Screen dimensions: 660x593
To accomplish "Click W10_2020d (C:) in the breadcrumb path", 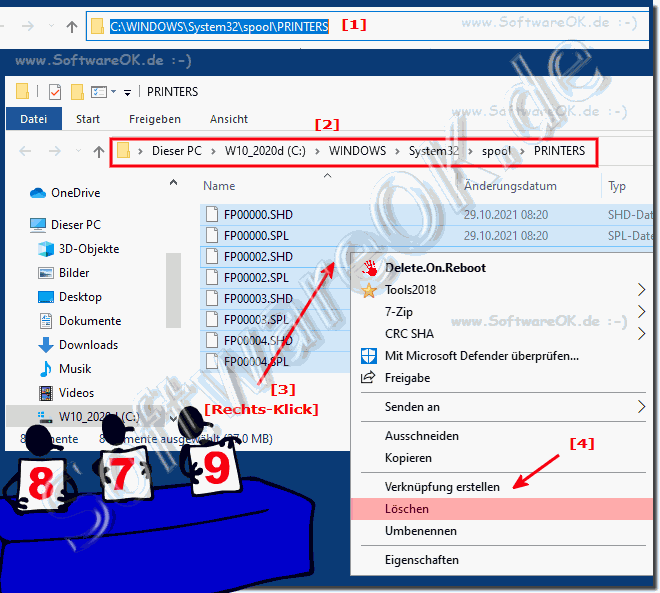I will click(265, 151).
